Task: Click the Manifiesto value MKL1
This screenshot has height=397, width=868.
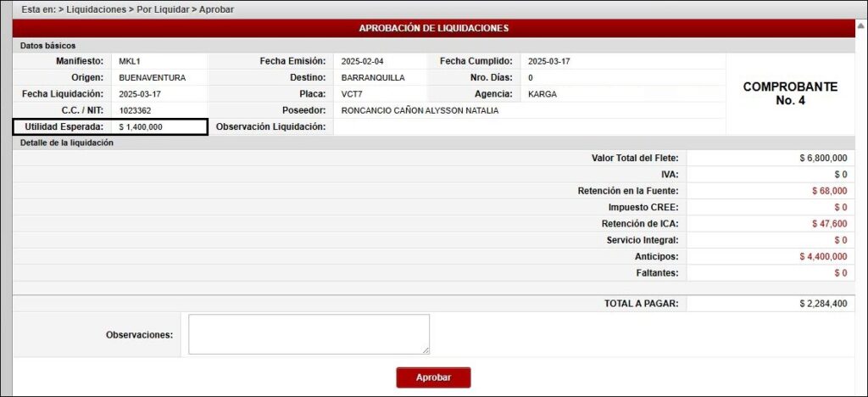Action: click(x=131, y=62)
